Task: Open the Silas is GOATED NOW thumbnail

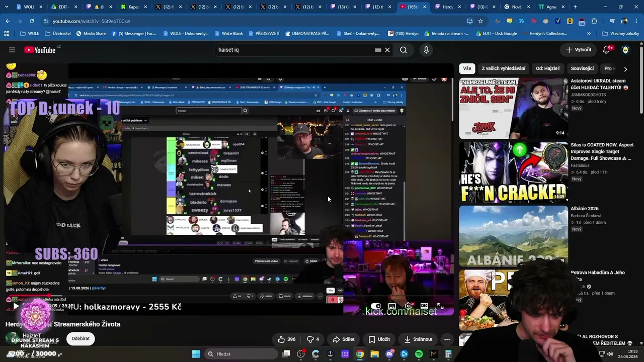Action: click(513, 172)
